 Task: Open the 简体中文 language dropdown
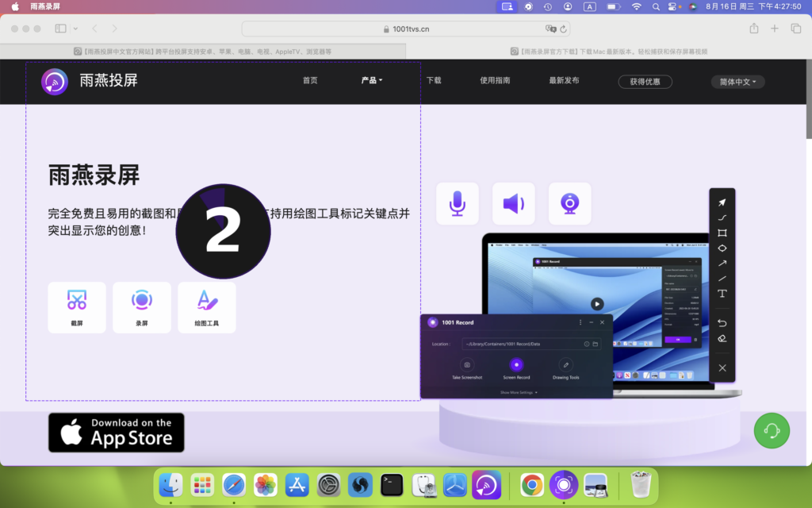[x=738, y=82]
